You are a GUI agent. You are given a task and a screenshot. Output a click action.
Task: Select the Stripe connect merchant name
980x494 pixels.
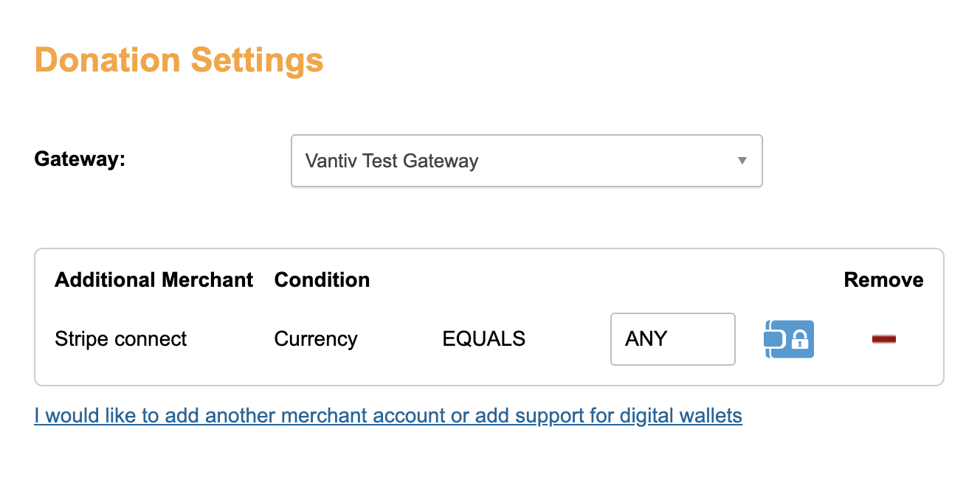pyautogui.click(x=121, y=339)
